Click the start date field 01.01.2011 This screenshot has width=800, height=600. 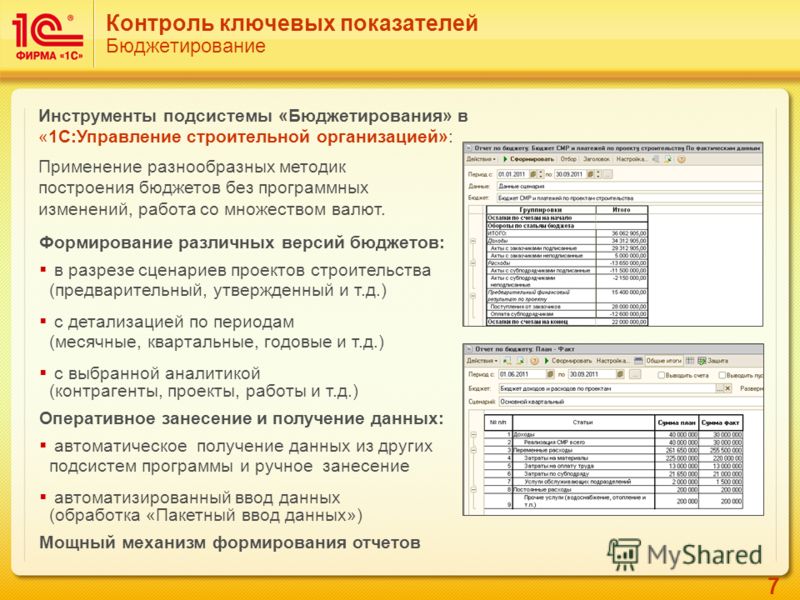[513, 174]
